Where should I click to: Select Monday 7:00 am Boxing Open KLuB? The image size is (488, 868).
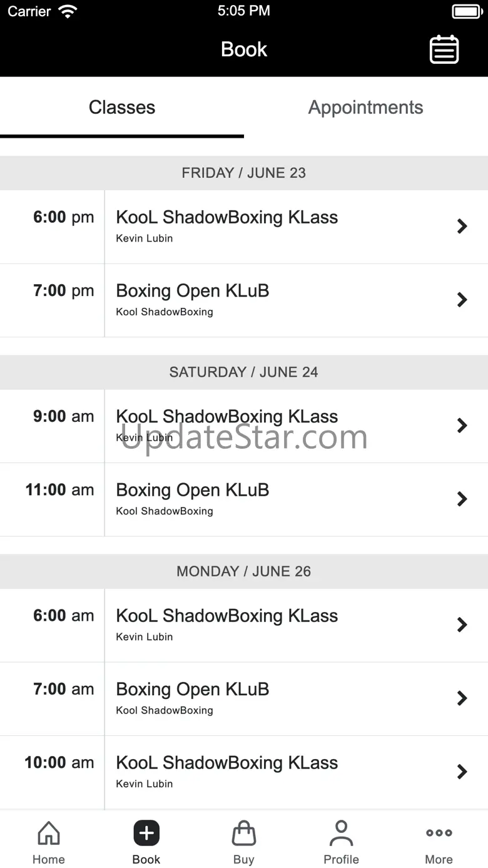point(244,698)
